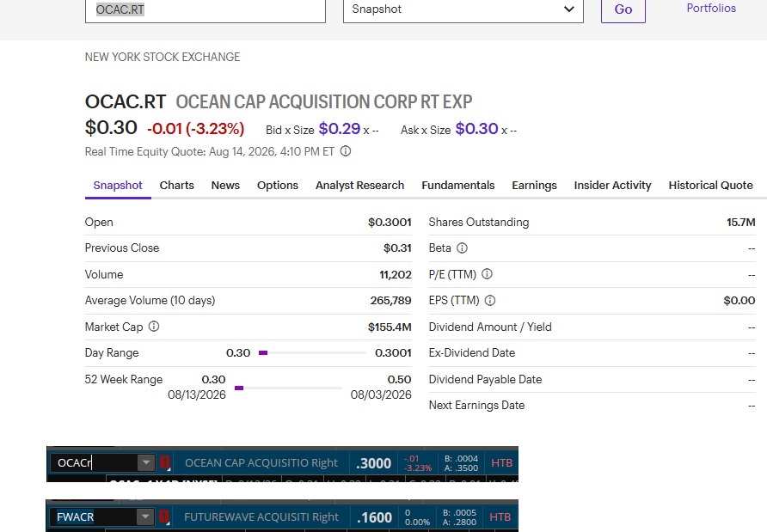Viewport: 767px width, 532px height.
Task: Click the NEW YORK STOCK EXCHANGE label
Action: [x=163, y=57]
